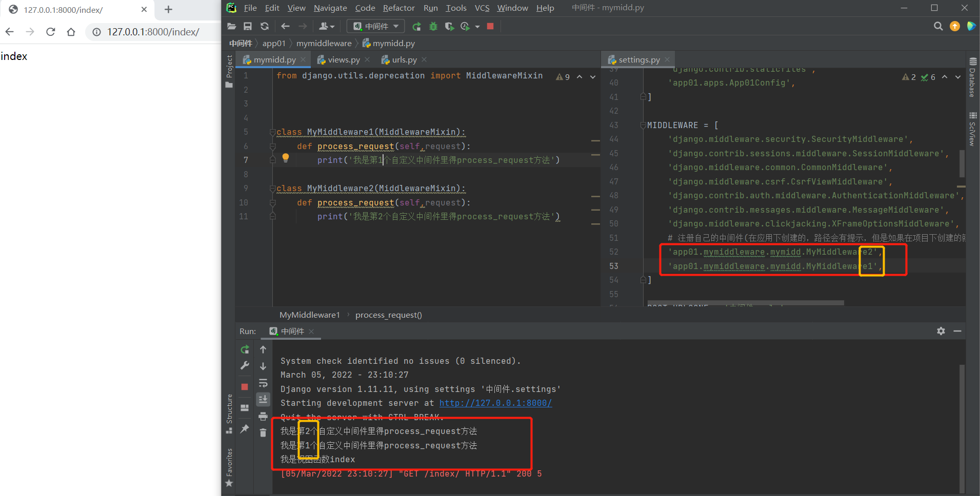This screenshot has width=980, height=496.
Task: Stop the running server with red square in main toolbar
Action: pos(490,26)
